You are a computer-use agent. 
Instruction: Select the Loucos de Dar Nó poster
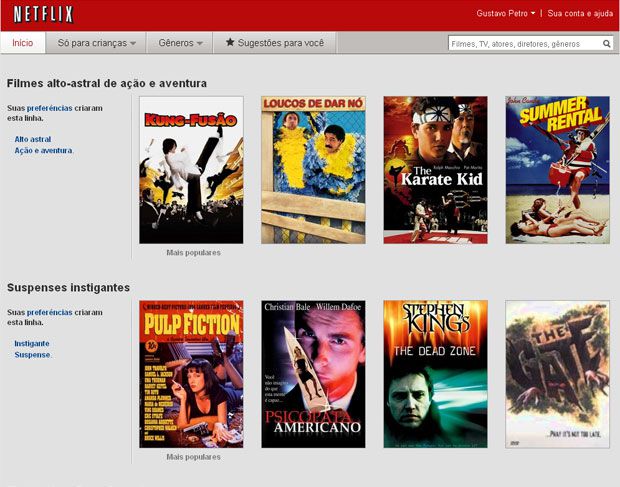(x=313, y=170)
